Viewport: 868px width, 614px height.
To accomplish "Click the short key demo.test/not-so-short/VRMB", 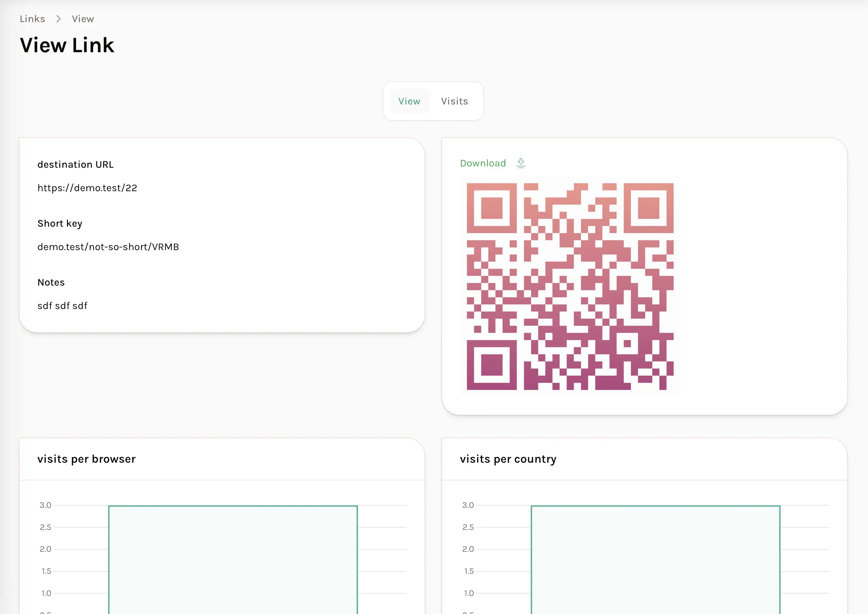I will coord(108,247).
